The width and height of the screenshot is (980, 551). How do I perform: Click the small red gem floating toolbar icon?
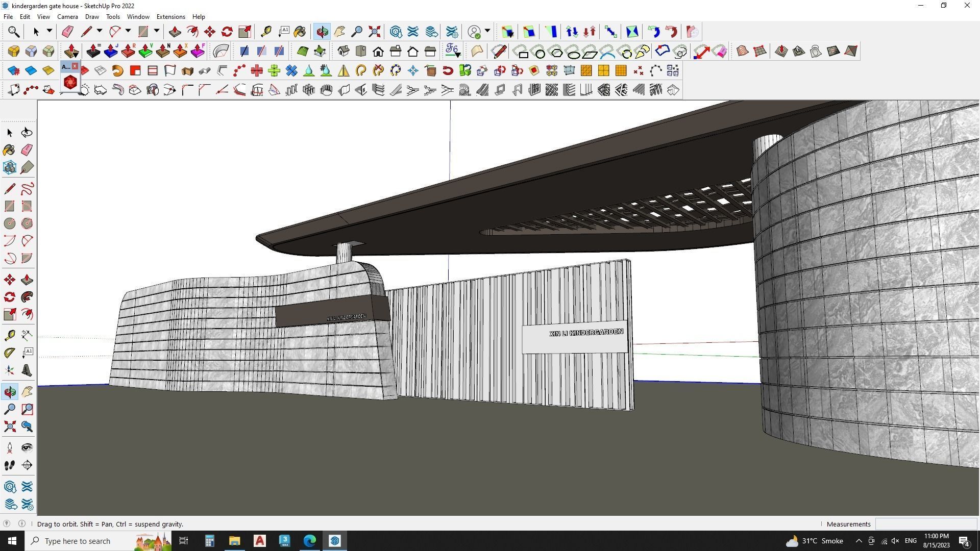70,82
